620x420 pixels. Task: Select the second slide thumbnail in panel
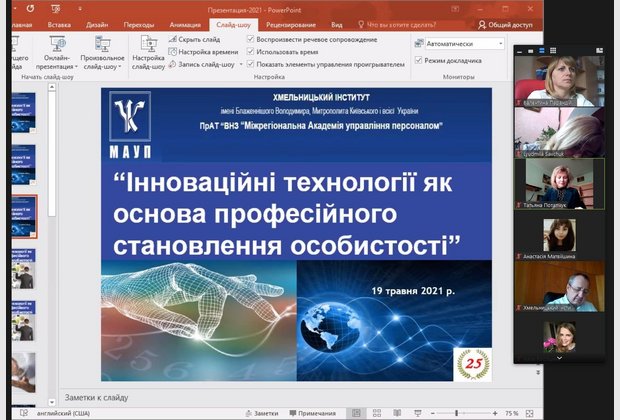[23, 164]
